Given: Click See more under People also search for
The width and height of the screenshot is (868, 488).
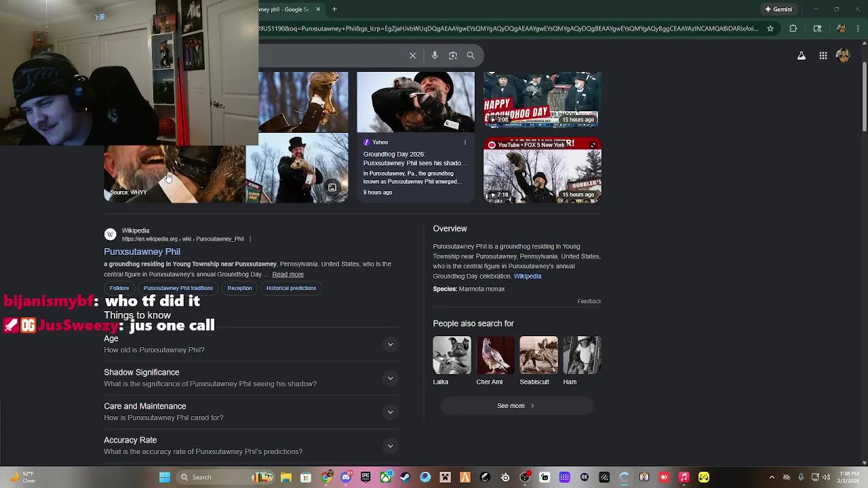Looking at the screenshot, I should pyautogui.click(x=517, y=406).
